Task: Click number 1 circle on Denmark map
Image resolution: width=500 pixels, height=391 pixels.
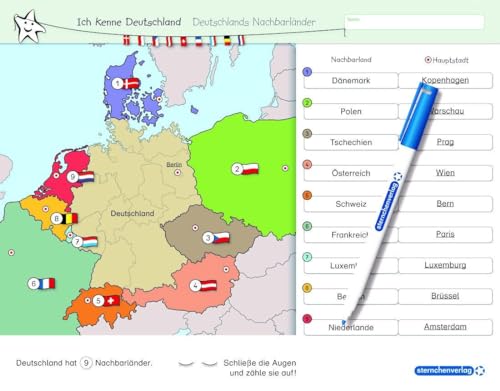Action: click(x=117, y=83)
